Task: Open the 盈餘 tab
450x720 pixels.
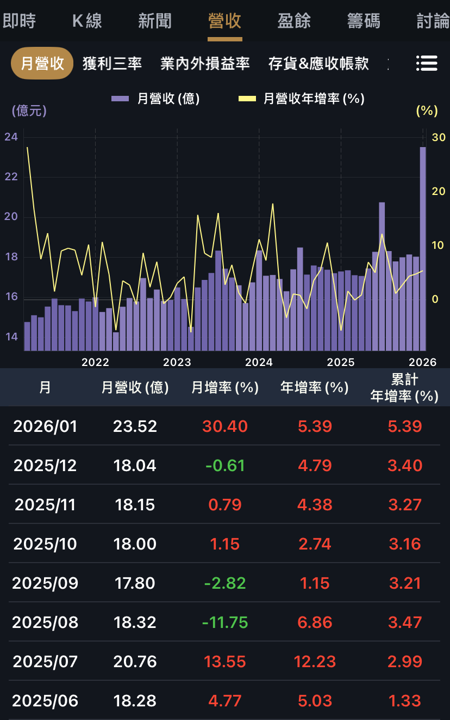Action: click(294, 21)
